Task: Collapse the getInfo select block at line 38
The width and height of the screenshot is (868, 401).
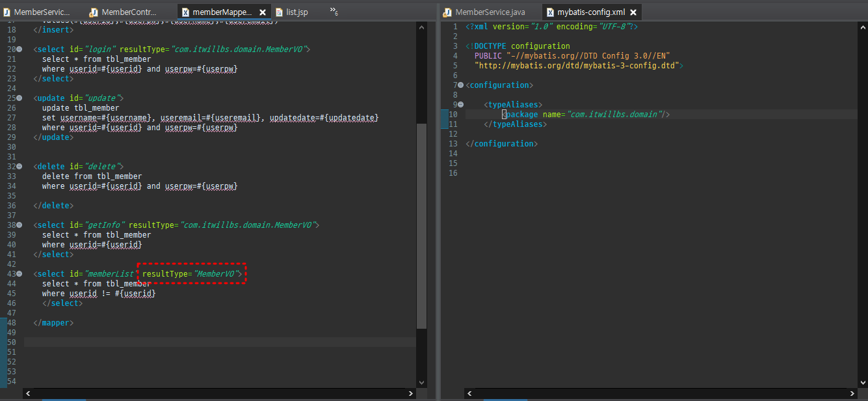Action: [20, 225]
